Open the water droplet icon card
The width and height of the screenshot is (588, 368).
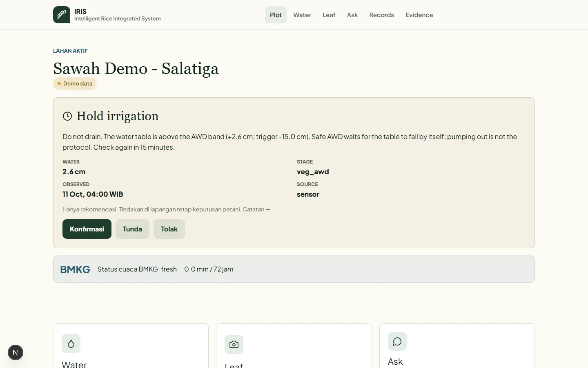click(x=71, y=343)
